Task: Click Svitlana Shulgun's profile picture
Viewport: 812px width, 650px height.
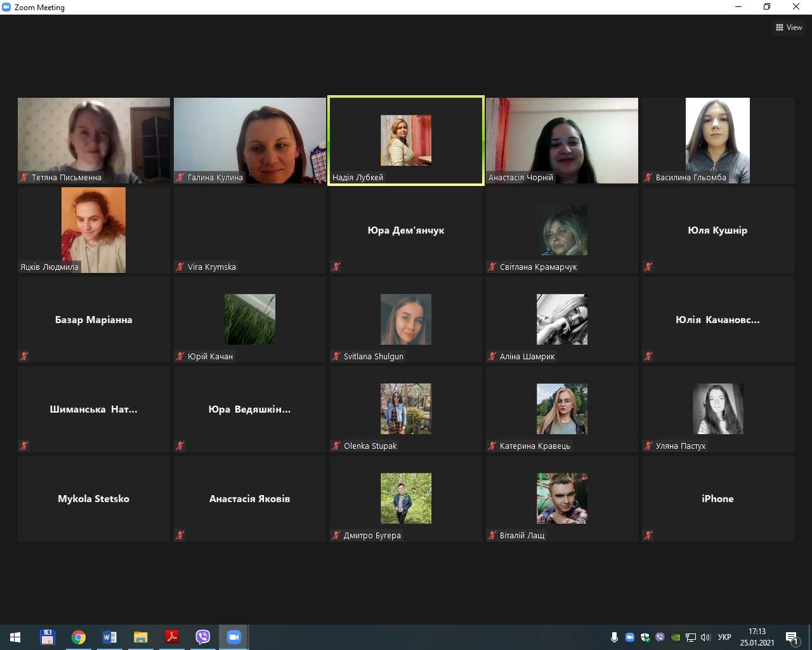Action: click(x=406, y=319)
